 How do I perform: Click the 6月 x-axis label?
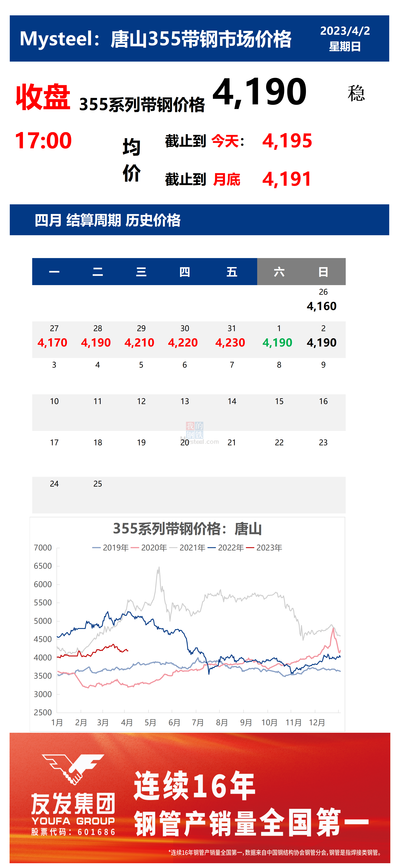pyautogui.click(x=174, y=723)
